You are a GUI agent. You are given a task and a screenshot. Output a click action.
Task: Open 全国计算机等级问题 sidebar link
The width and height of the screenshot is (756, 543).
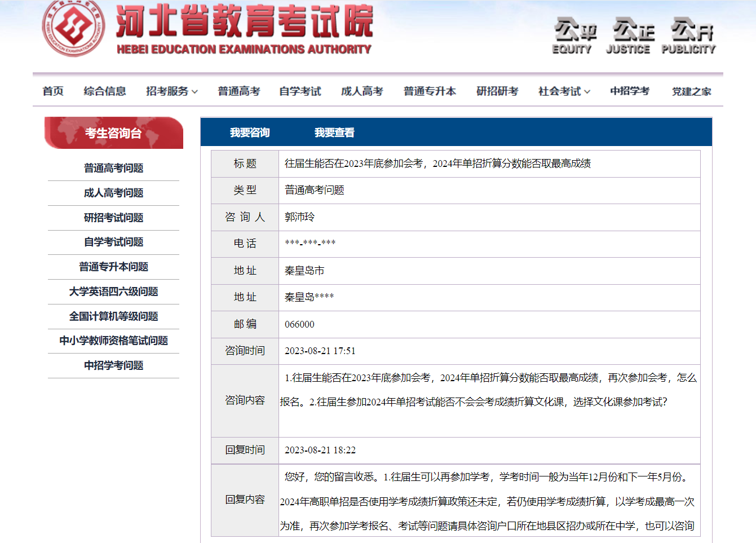click(x=113, y=316)
